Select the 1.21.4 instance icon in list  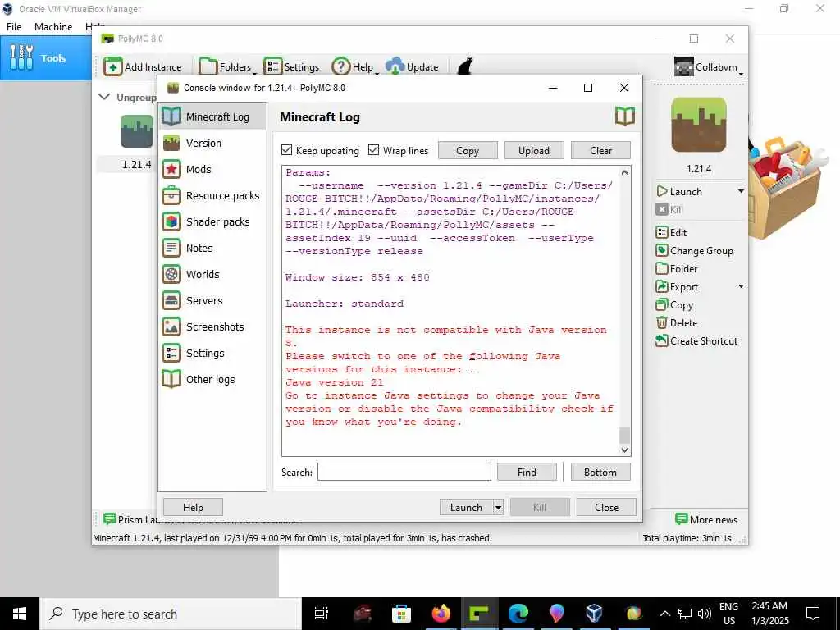pyautogui.click(x=137, y=131)
